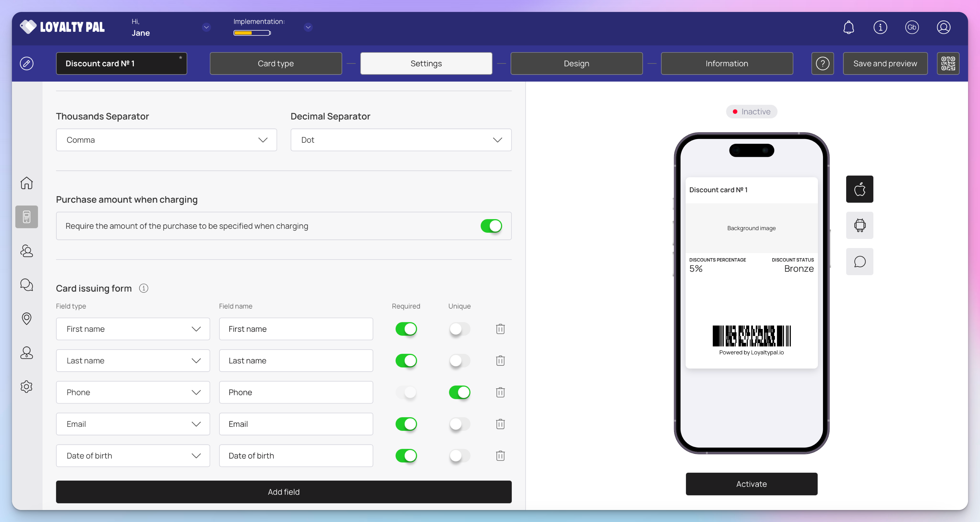This screenshot has height=522, width=980.
Task: Open the Card type tab
Action: (x=275, y=64)
